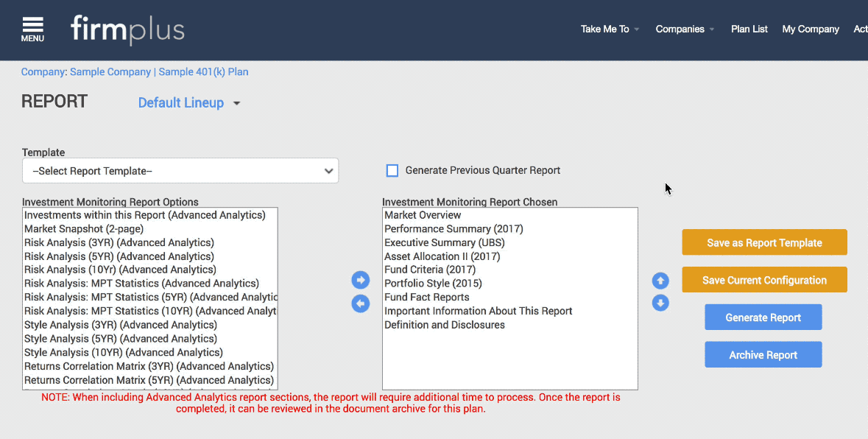
Task: Select Risk Analysis: MPT Statistics (10YR) option
Action: (150, 311)
